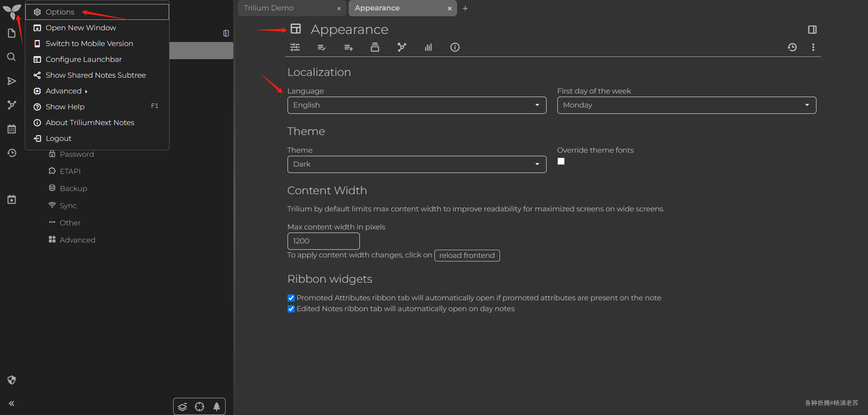The width and height of the screenshot is (868, 415).
Task: Open the three-dot note actions menu
Action: 813,47
